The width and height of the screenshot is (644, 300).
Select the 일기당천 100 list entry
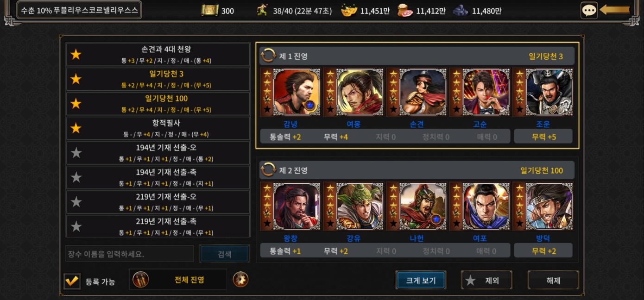pos(158,104)
